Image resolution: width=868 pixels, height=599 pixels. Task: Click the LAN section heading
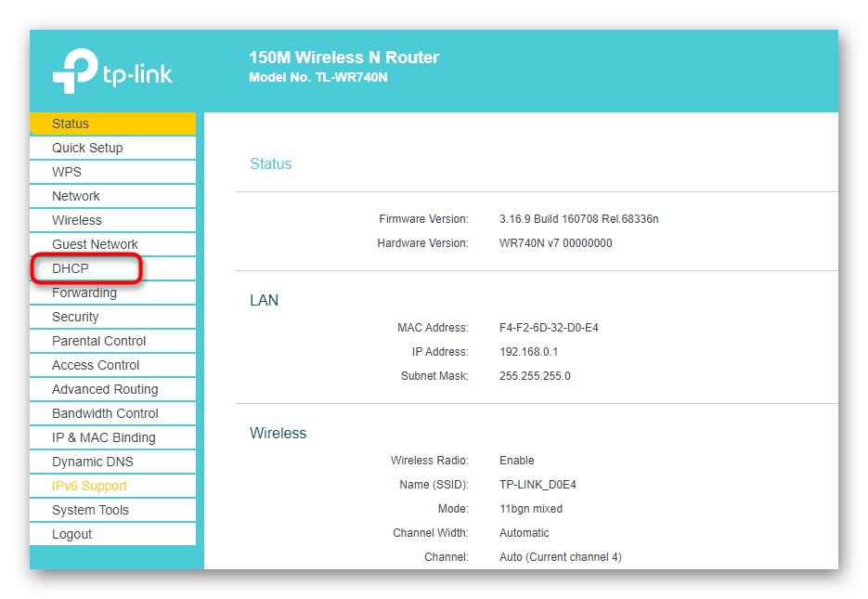tap(264, 300)
